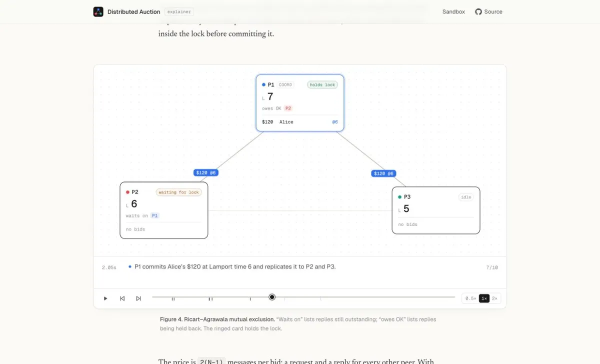Step back to previous event
The image size is (600, 364).
(x=122, y=298)
